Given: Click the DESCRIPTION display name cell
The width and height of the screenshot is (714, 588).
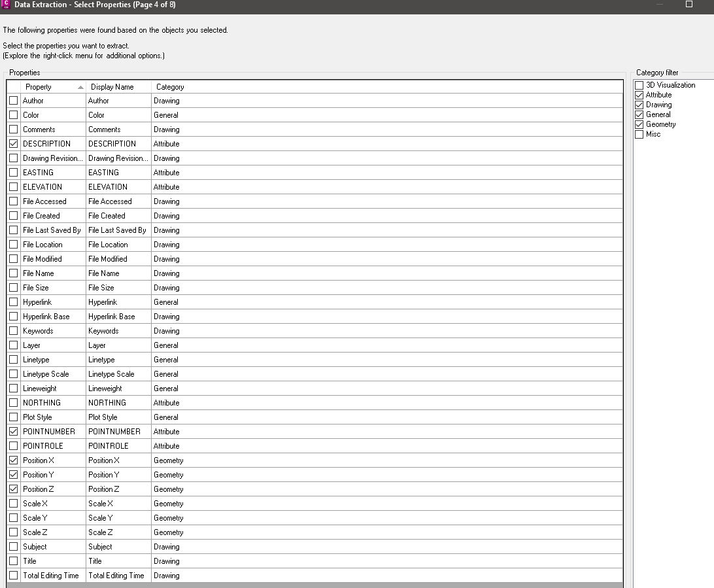Looking at the screenshot, I should [118, 144].
